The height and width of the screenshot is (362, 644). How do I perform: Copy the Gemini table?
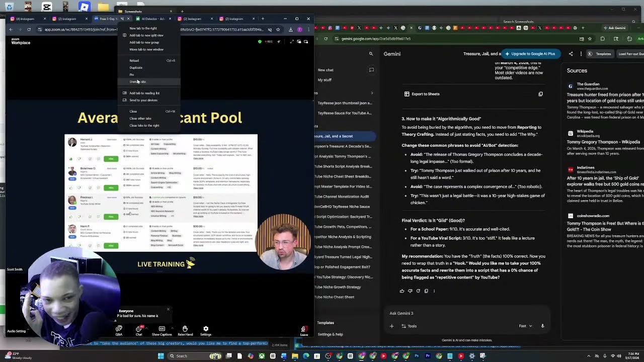pos(540,94)
